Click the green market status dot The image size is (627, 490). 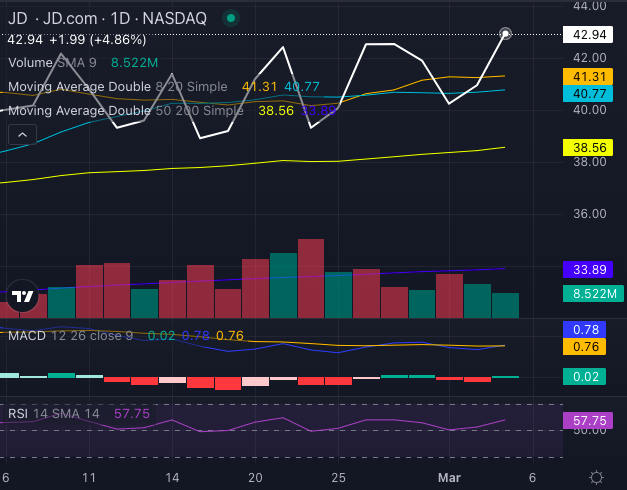[231, 18]
